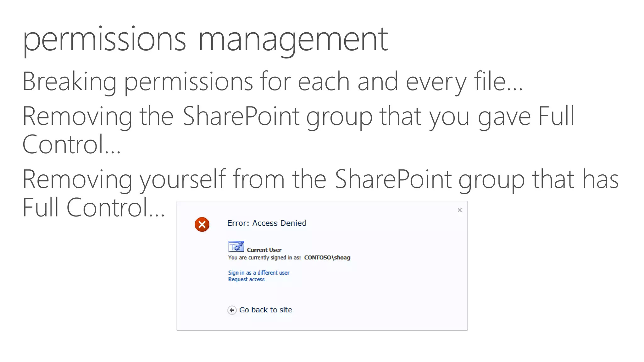The height and width of the screenshot is (362, 644).
Task: Click the 'Request access' link
Action: click(246, 279)
